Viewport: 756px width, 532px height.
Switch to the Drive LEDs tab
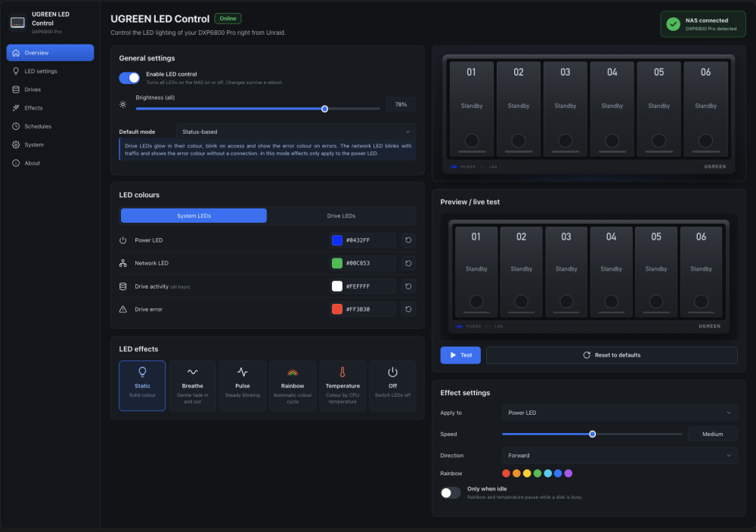[341, 216]
